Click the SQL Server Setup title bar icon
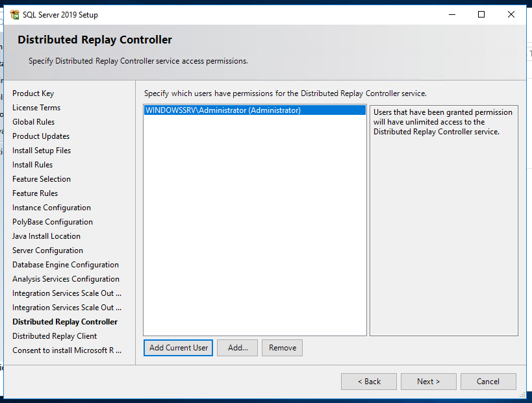 14,14
